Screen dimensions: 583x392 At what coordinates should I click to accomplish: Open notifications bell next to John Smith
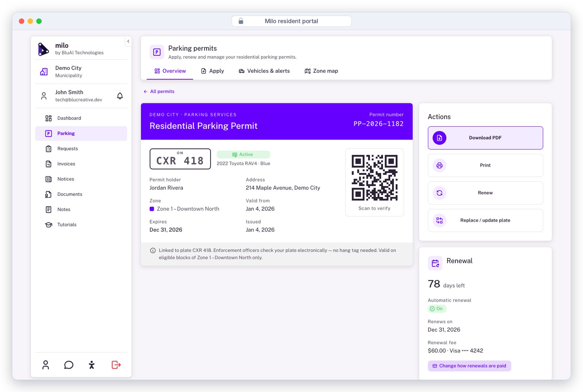120,96
